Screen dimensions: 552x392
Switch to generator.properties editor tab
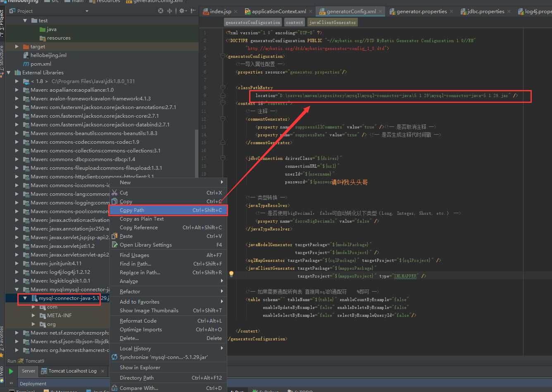[x=421, y=12]
